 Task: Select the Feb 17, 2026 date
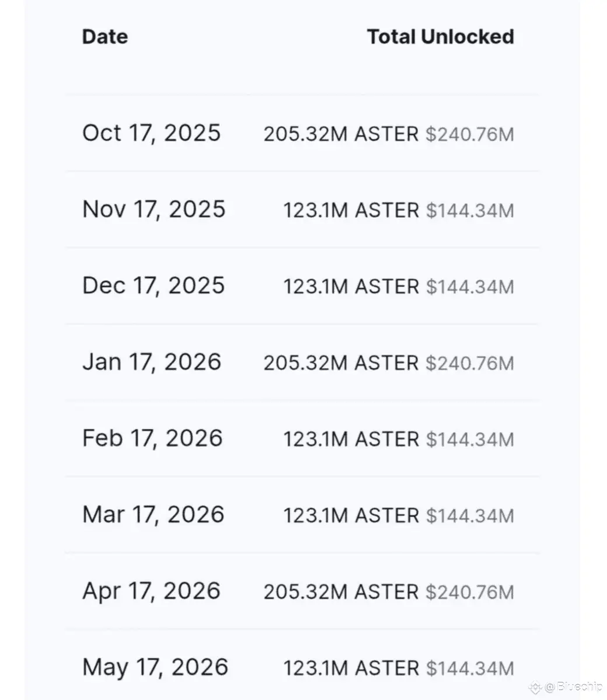pyautogui.click(x=153, y=438)
